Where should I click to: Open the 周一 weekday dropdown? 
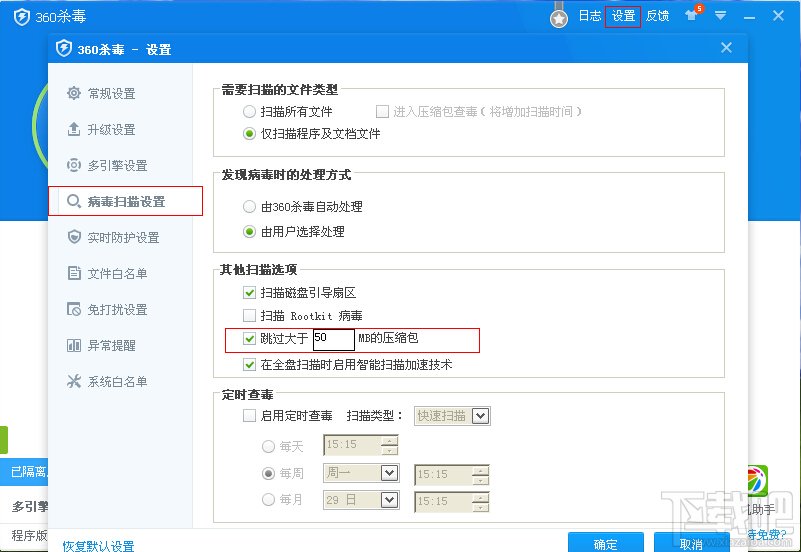click(389, 473)
